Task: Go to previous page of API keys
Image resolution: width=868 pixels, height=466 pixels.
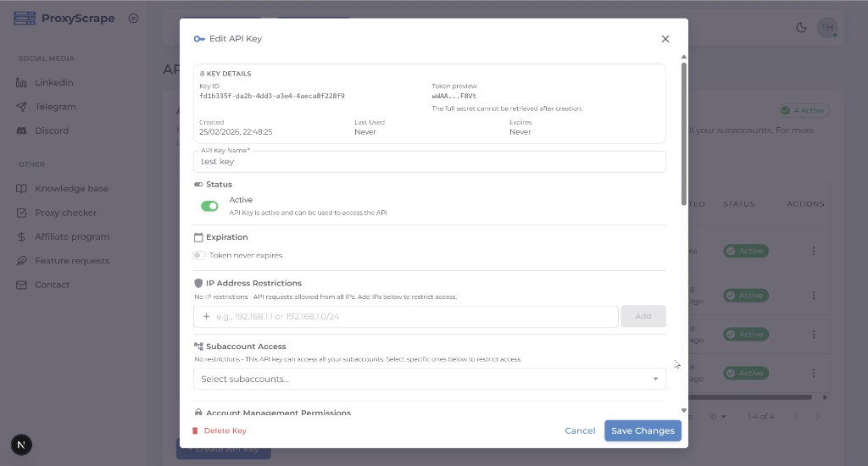Action: pyautogui.click(x=796, y=416)
